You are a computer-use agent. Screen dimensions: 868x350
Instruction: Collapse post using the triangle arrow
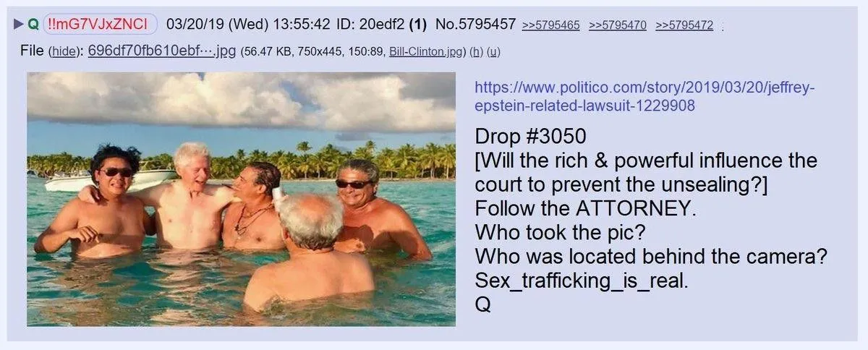[x=19, y=25]
